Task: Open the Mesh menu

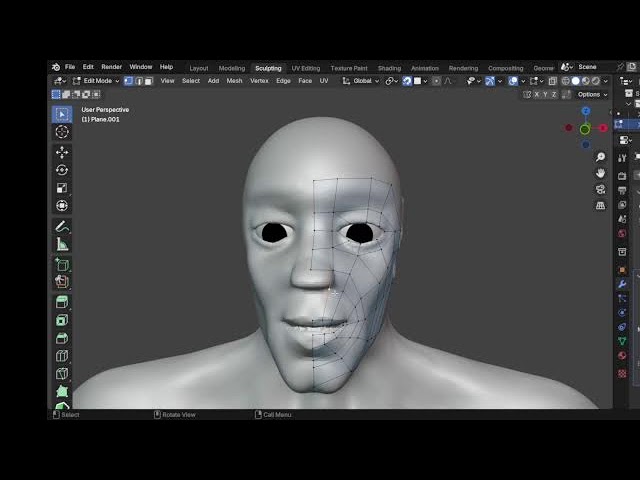Action: click(x=234, y=81)
